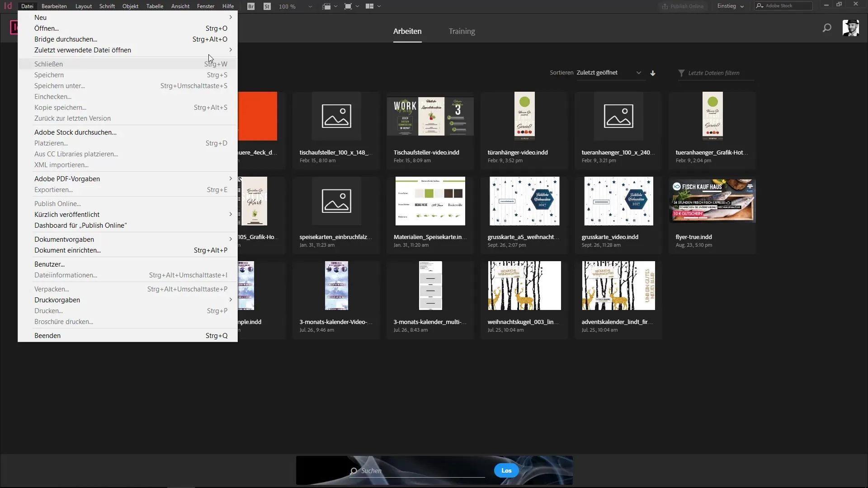Open türanhänger-video.indd thumbnail
Screen dimensions: 868x488
click(524, 116)
